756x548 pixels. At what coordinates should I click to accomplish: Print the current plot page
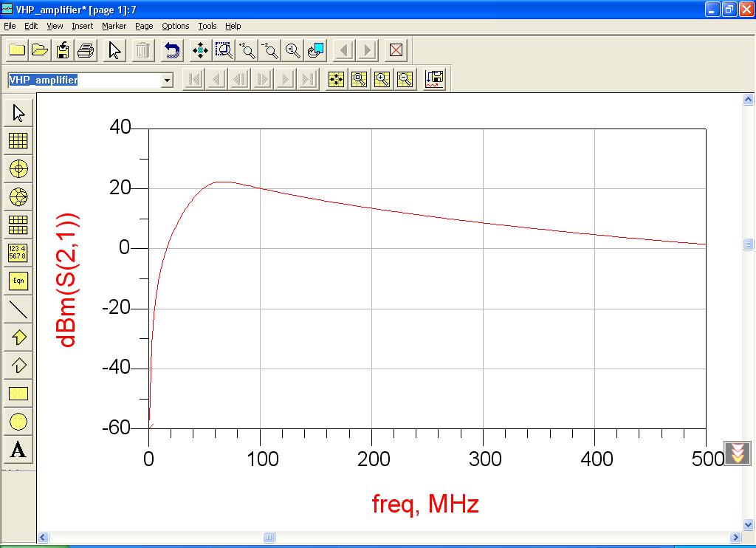pyautogui.click(x=86, y=50)
